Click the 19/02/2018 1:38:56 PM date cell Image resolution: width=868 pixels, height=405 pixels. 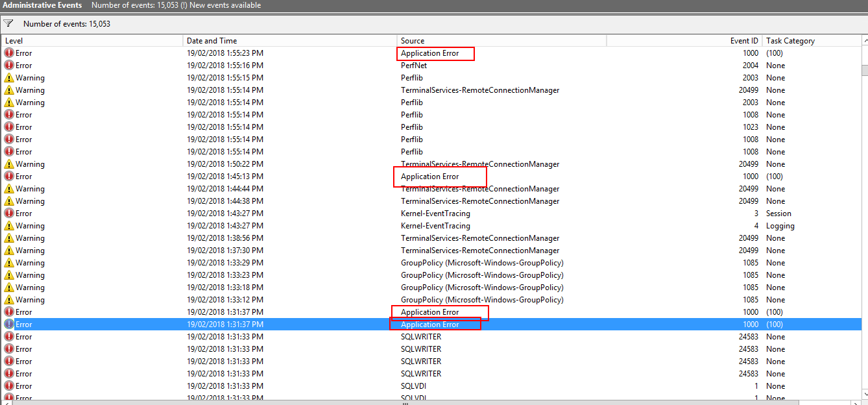pos(225,238)
